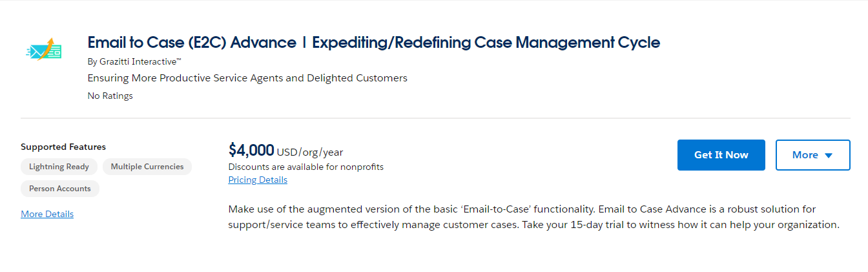Click the Ensuring More Productive Service Agents tagline
Viewport: 868px width, 272px height.
[x=247, y=78]
